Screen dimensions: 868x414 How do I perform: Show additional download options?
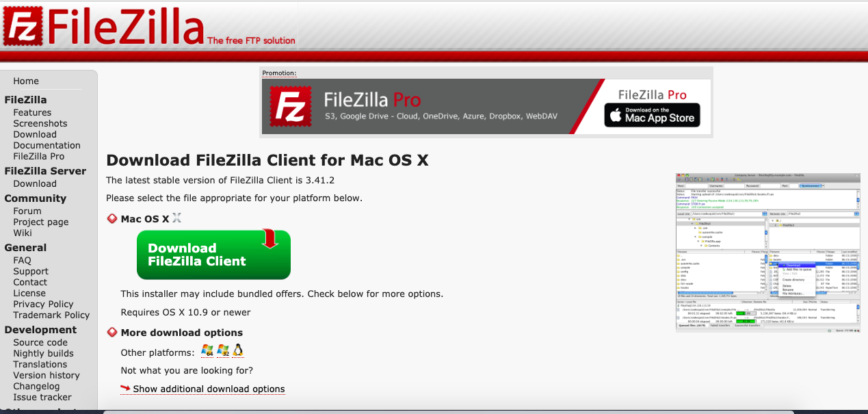[x=209, y=389]
